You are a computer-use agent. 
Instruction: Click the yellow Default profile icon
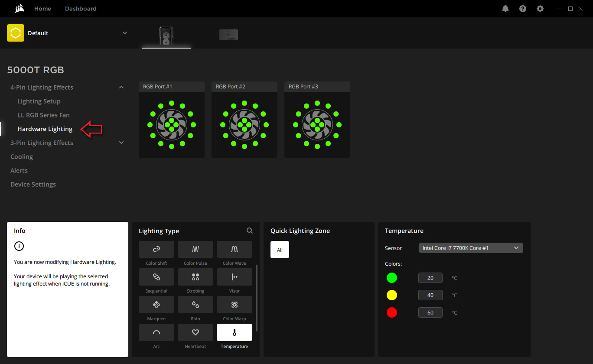[16, 33]
